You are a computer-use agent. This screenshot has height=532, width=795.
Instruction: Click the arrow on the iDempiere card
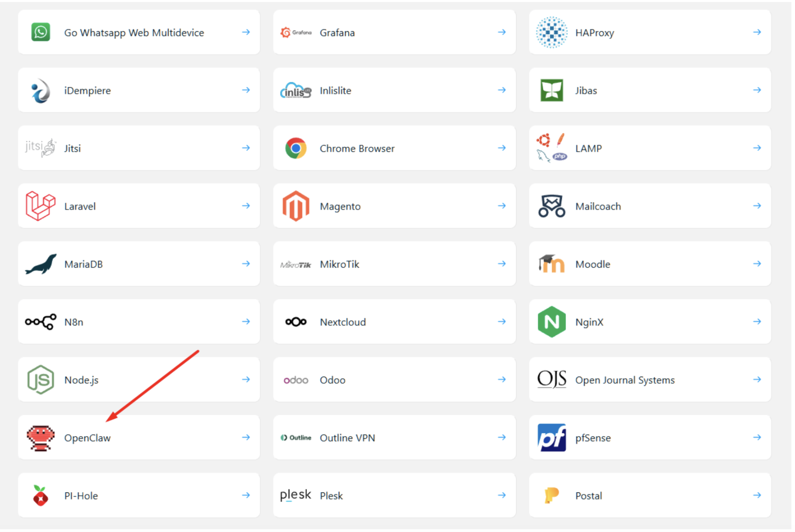pyautogui.click(x=246, y=90)
